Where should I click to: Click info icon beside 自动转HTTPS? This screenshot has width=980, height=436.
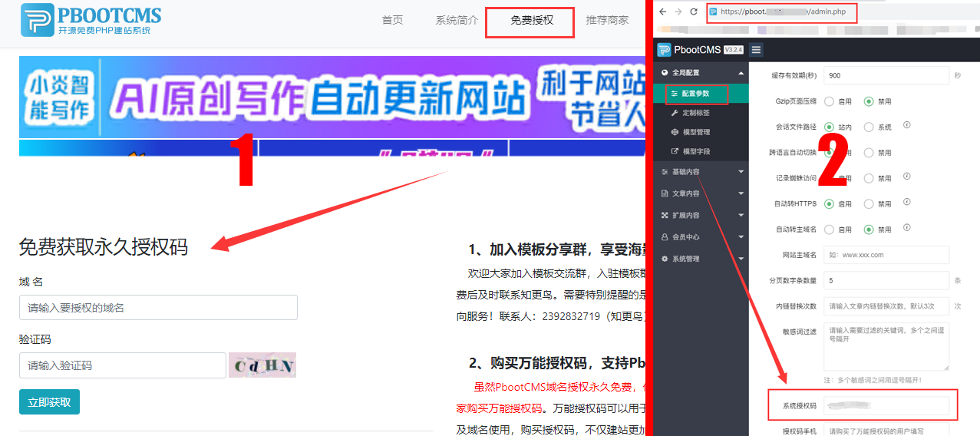click(x=906, y=203)
